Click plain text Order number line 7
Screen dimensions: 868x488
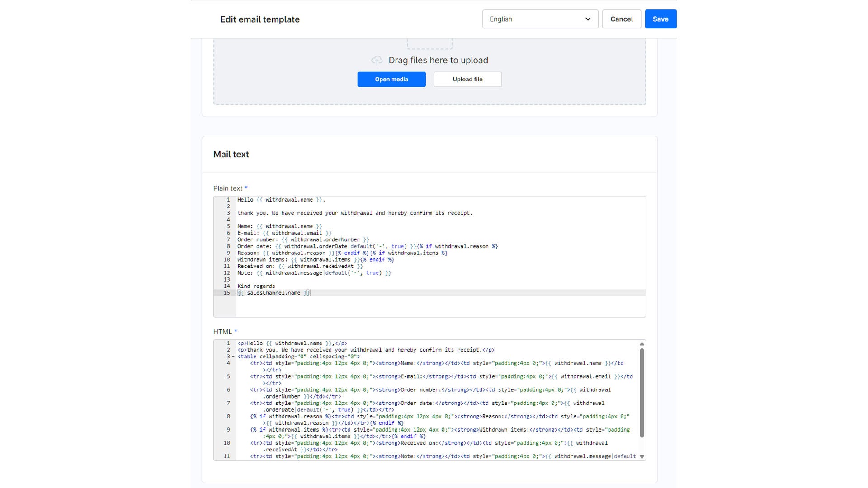(x=303, y=239)
